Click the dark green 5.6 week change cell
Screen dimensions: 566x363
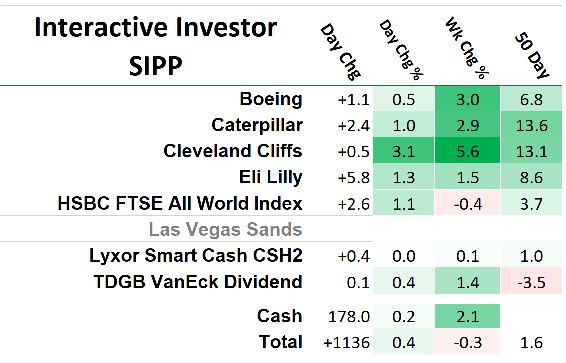pos(467,150)
